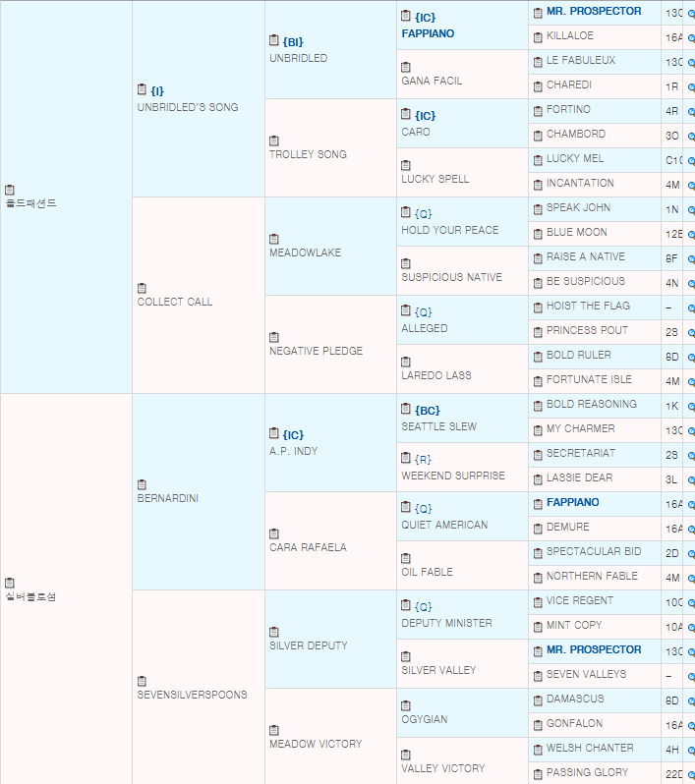The height and width of the screenshot is (784, 695).
Task: Click the {BC} tag above SEATTLE SLEW
Action: click(x=428, y=411)
